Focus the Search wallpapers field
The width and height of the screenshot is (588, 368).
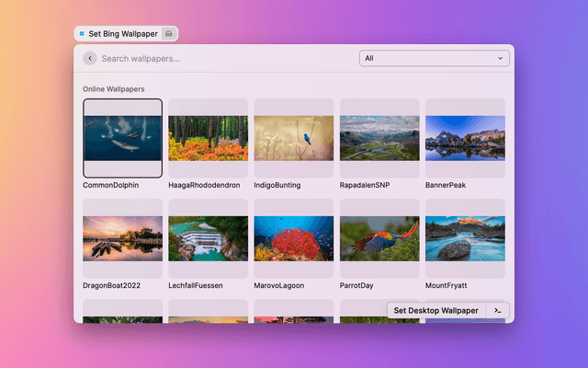click(x=220, y=58)
